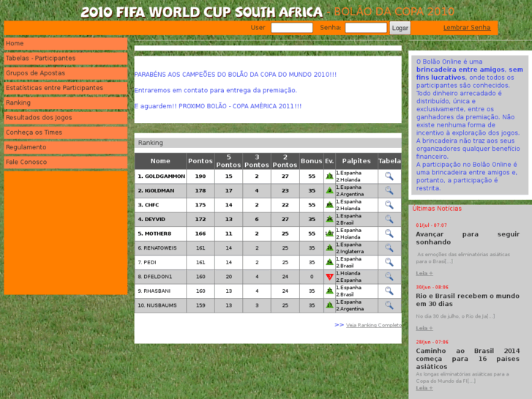Click the Palpites column header
Image resolution: width=532 pixels, height=399 pixels.
pyautogui.click(x=356, y=161)
